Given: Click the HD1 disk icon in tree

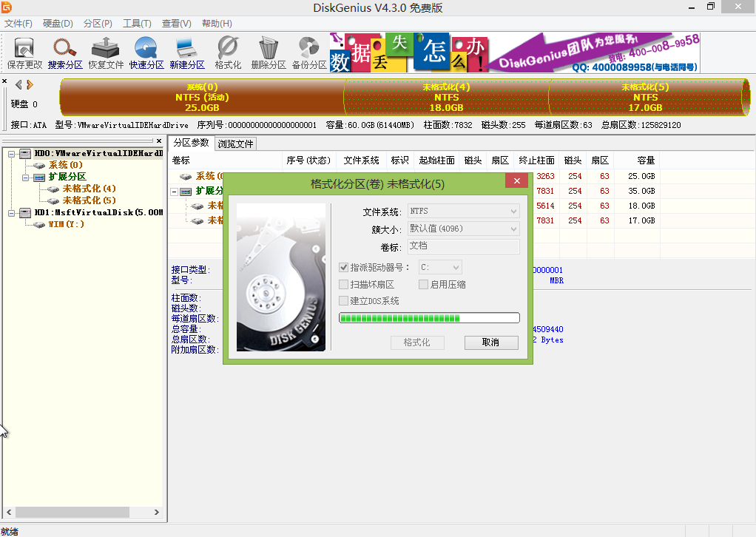Looking at the screenshot, I should click(x=25, y=212).
